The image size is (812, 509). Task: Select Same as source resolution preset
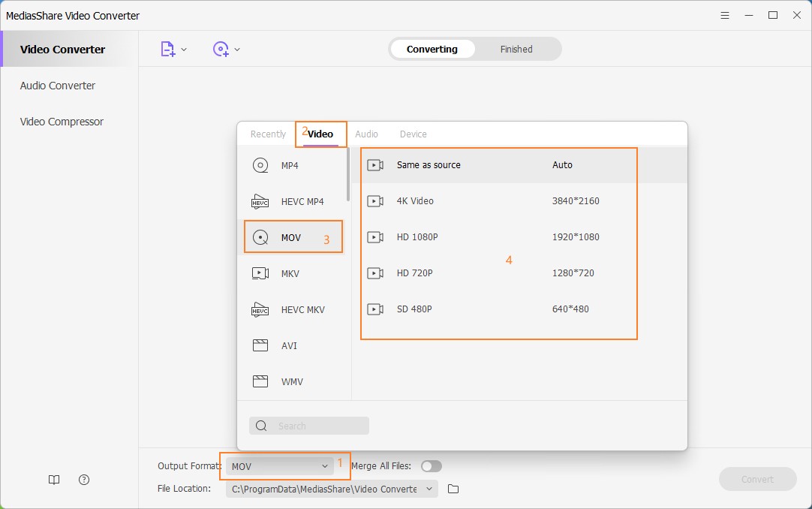click(x=519, y=165)
